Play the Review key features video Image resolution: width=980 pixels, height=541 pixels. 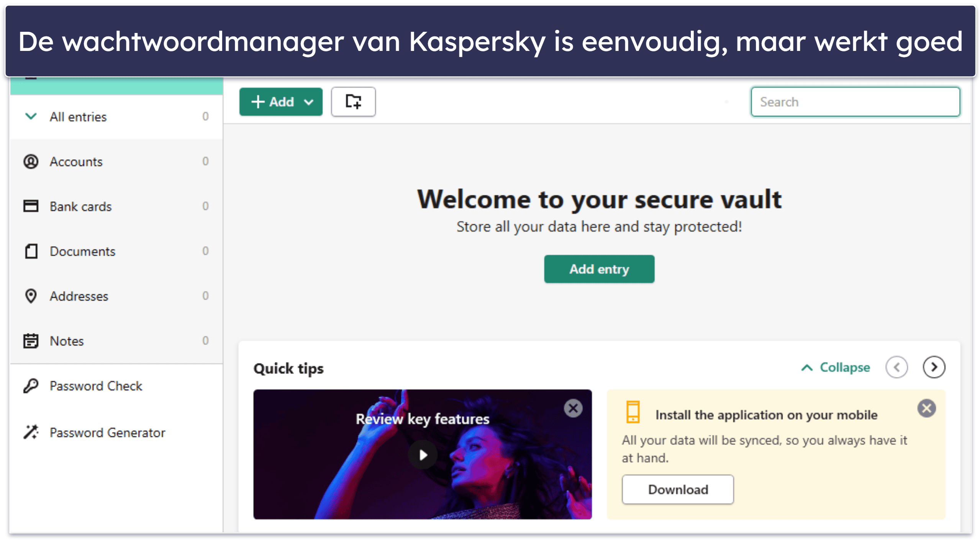coord(422,456)
